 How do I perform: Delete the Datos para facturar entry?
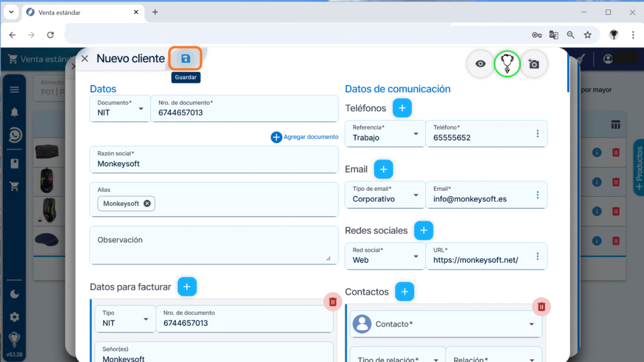[332, 302]
